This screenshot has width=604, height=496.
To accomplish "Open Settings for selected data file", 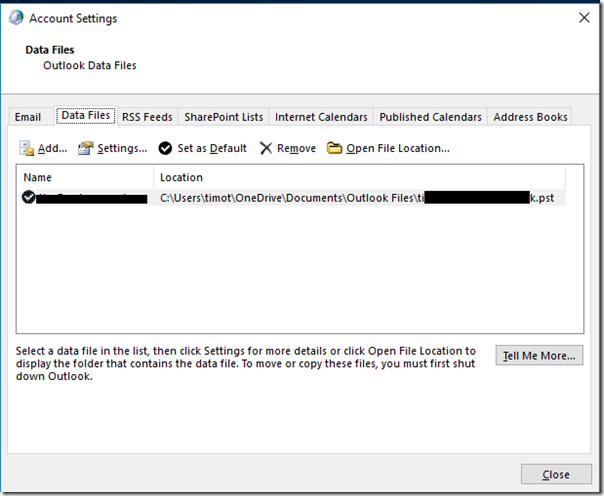I will (x=112, y=148).
